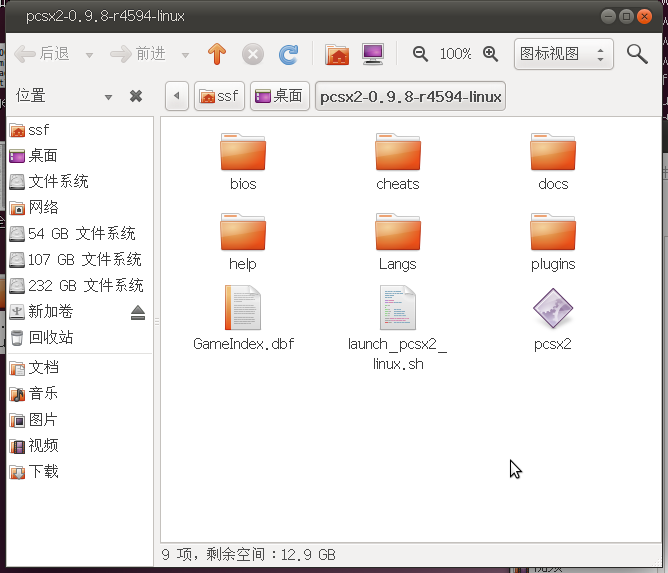Screen dimensions: 668x573
Task: Open the 54 GB 文件系统 volume
Action: pos(80,234)
